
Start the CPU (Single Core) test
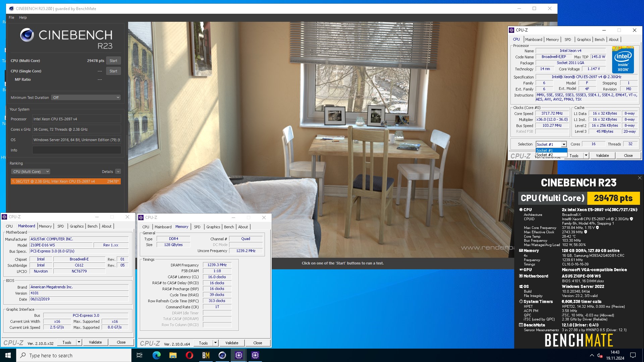click(113, 71)
